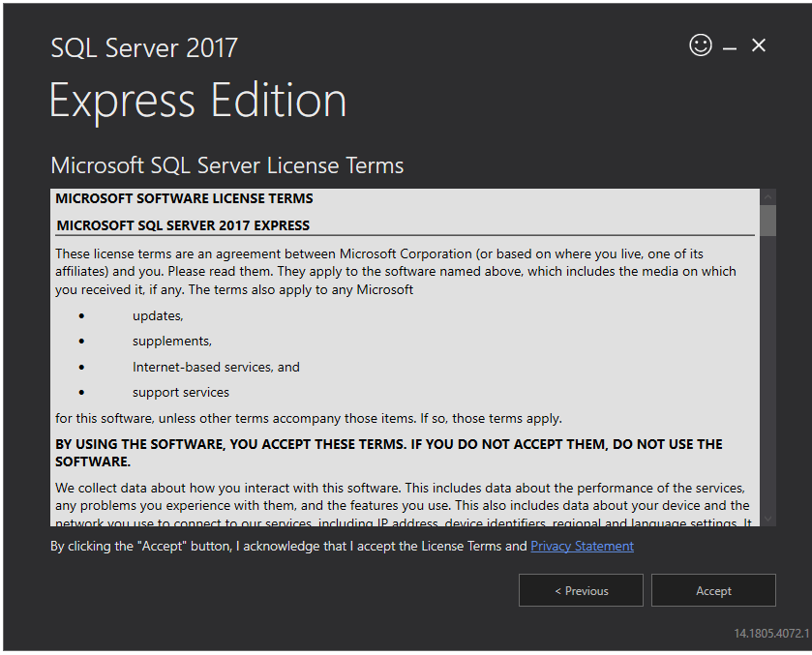Close the SQL Server installer
The image size is (812, 655).
coord(759,45)
